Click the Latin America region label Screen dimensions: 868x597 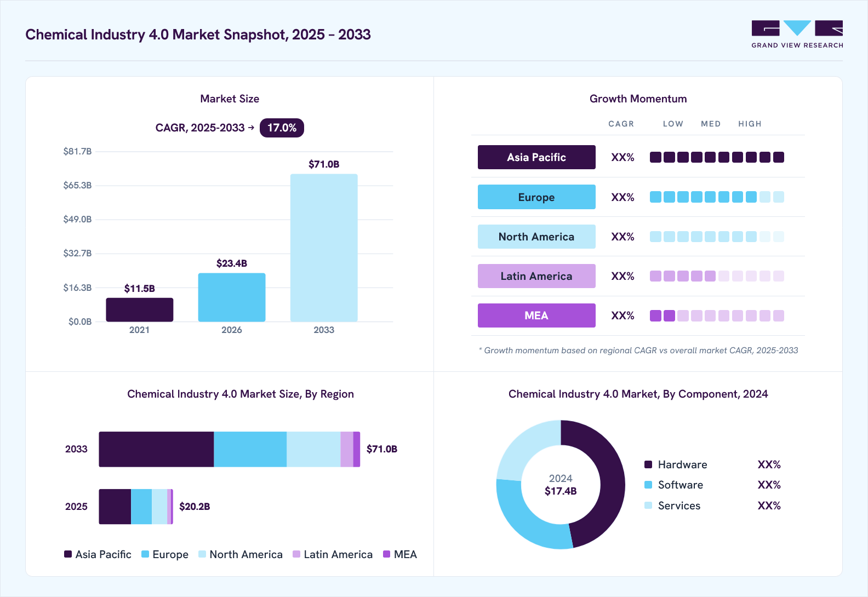(536, 276)
